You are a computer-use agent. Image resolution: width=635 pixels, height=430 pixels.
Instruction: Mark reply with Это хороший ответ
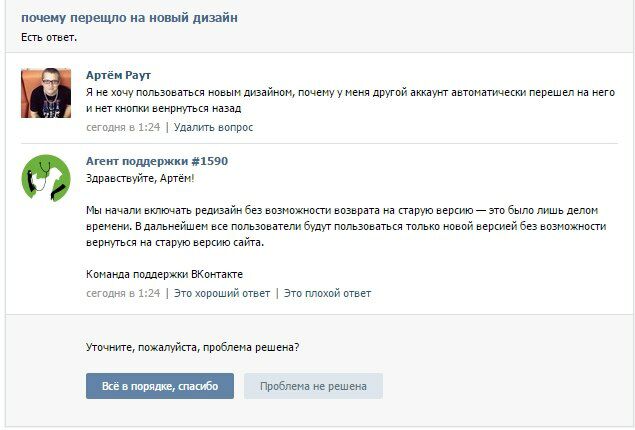[222, 293]
